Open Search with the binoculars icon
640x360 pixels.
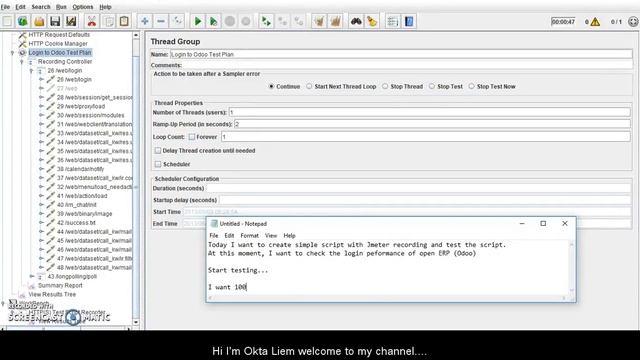click(356, 21)
